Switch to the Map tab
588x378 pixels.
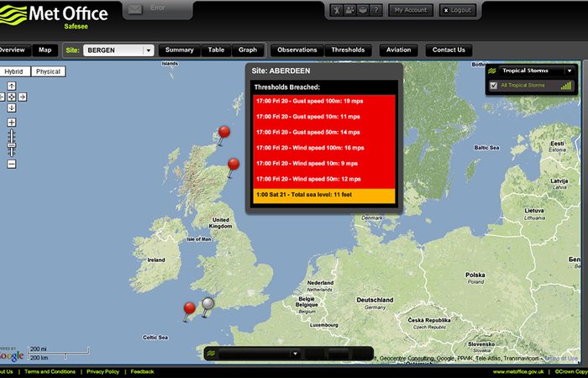pyautogui.click(x=45, y=50)
